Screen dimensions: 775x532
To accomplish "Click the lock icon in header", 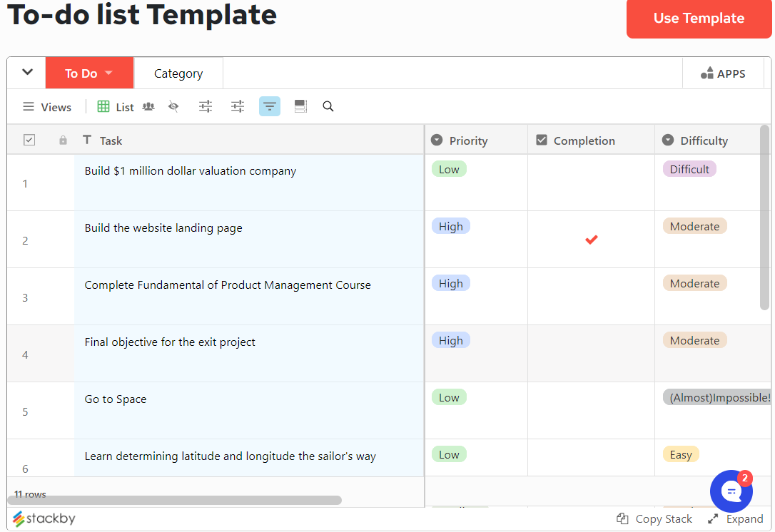I will click(63, 140).
